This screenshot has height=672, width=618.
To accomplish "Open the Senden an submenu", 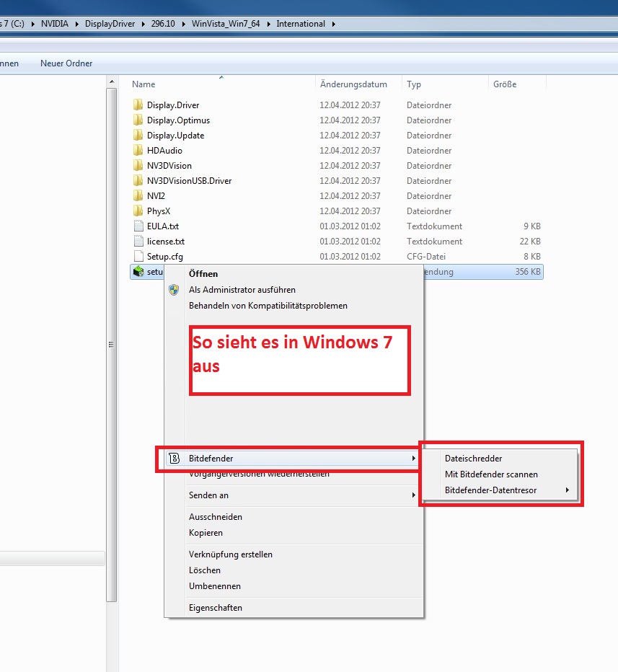I will click(294, 495).
